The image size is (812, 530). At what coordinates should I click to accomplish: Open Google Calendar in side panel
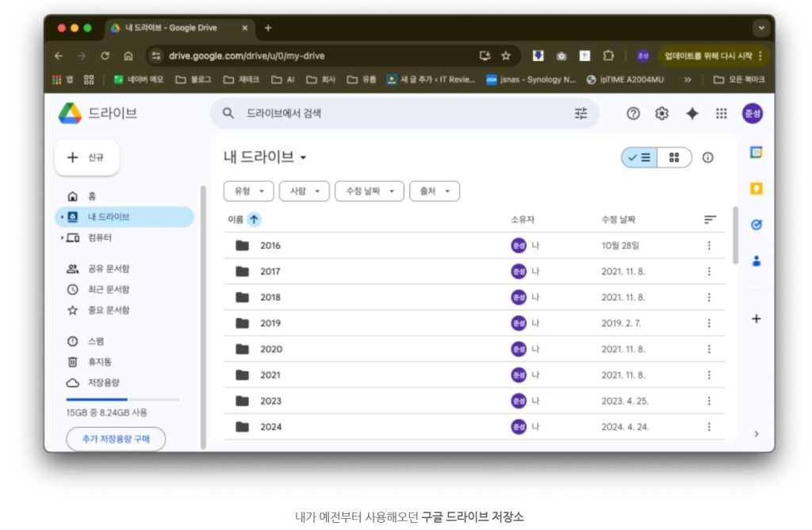point(756,152)
